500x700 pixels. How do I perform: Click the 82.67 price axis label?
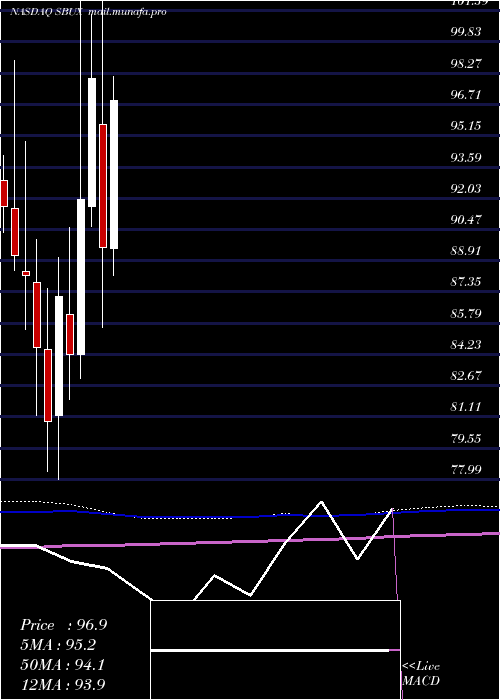[x=466, y=376]
